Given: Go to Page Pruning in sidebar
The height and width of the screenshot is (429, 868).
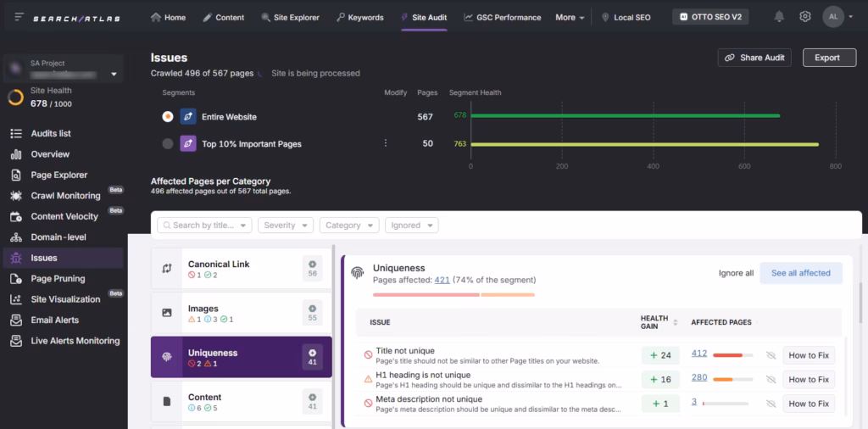Looking at the screenshot, I should click(x=58, y=279).
